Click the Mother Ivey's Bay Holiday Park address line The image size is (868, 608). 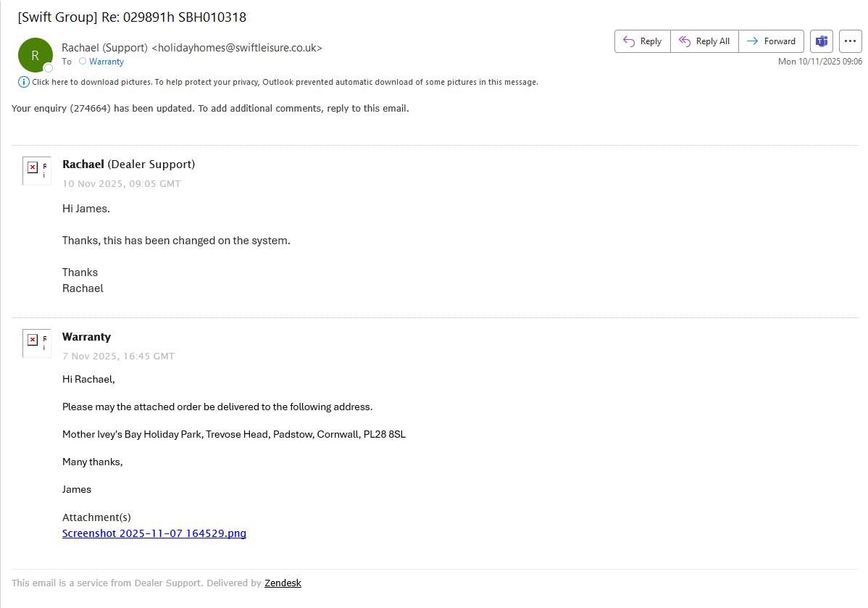click(234, 434)
